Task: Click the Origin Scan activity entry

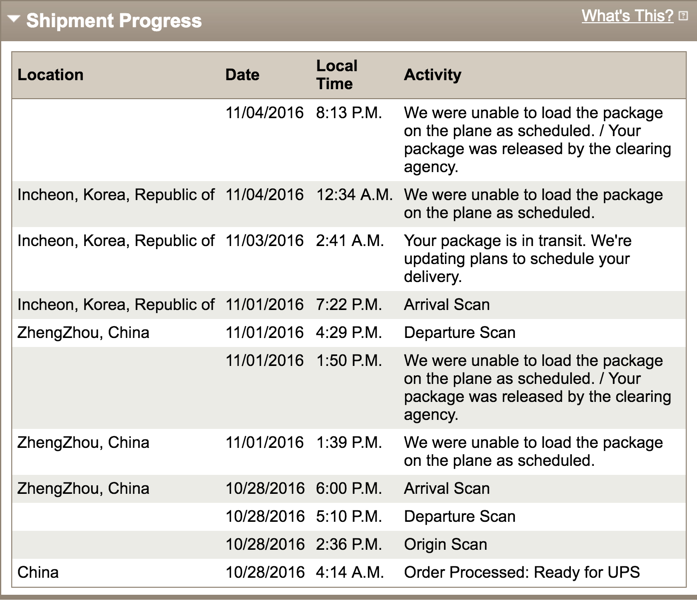Action: (x=445, y=544)
